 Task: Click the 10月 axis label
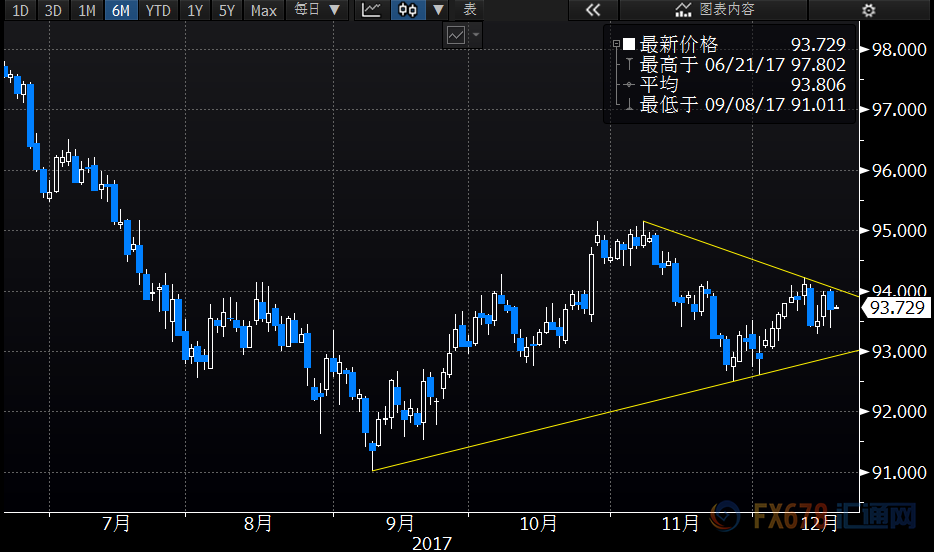tap(538, 523)
